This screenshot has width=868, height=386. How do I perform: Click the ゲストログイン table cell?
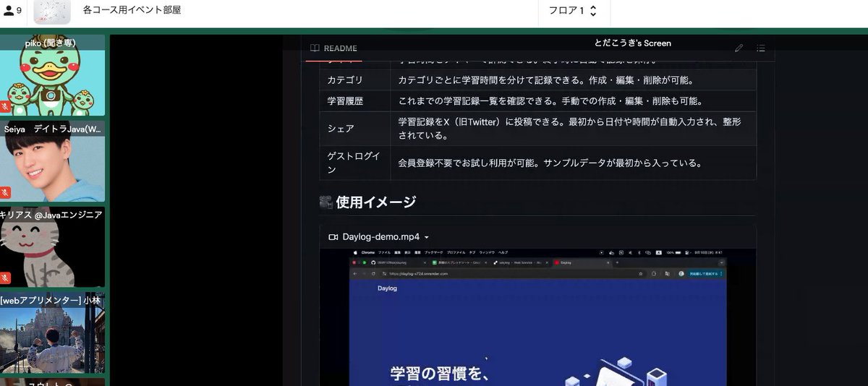coord(355,163)
